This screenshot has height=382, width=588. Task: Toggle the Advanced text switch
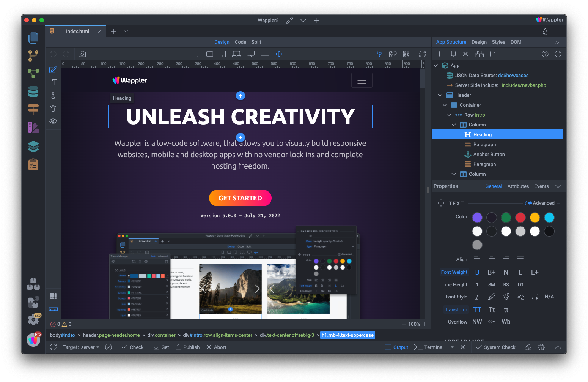[x=528, y=203]
